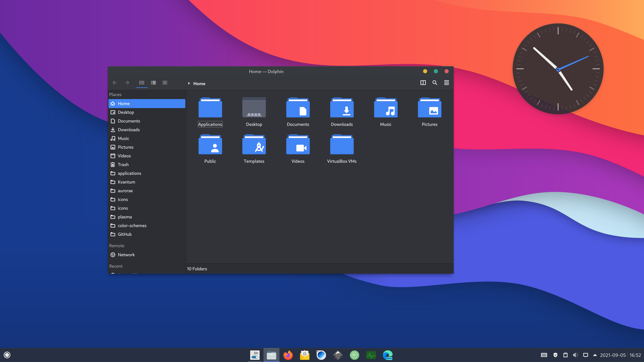Open Desktop in the Places panel
644x362 pixels.
point(147,112)
